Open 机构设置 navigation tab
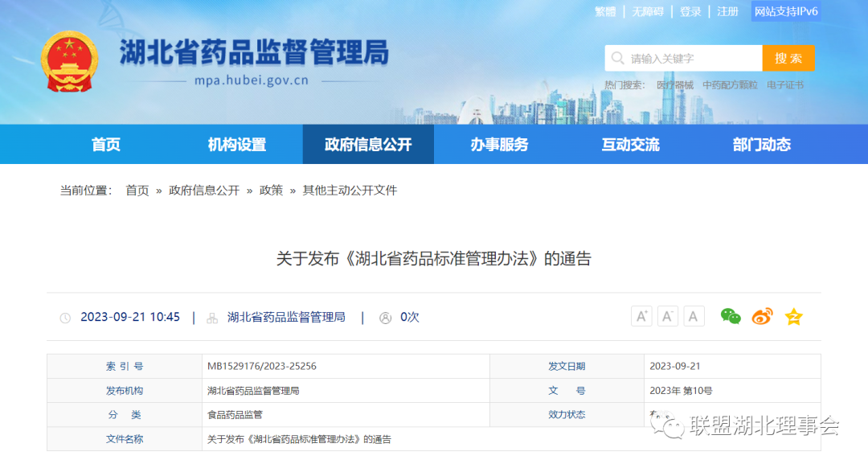The image size is (868, 464). [x=237, y=145]
